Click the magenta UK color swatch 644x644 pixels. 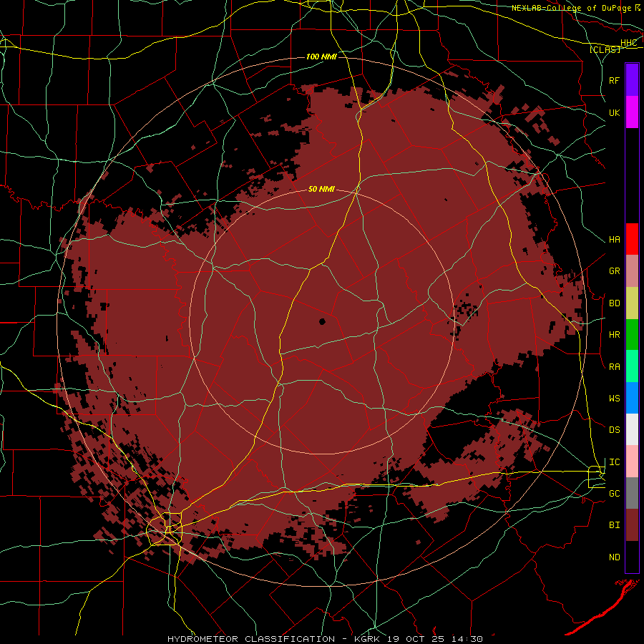click(x=632, y=112)
